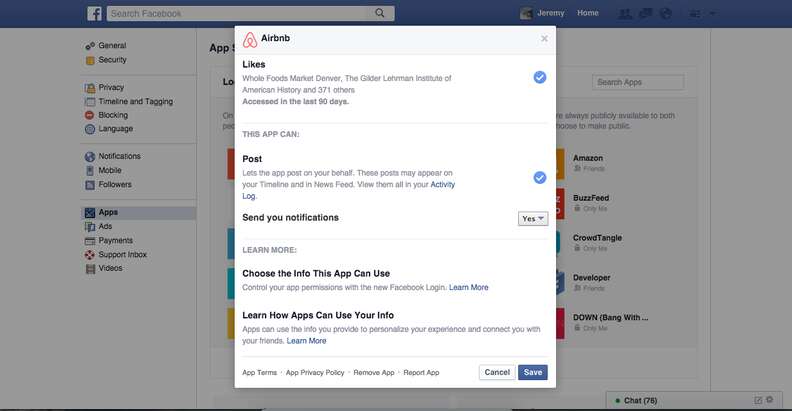Click Learn More about Facebook Login
792x411 pixels.
469,287
